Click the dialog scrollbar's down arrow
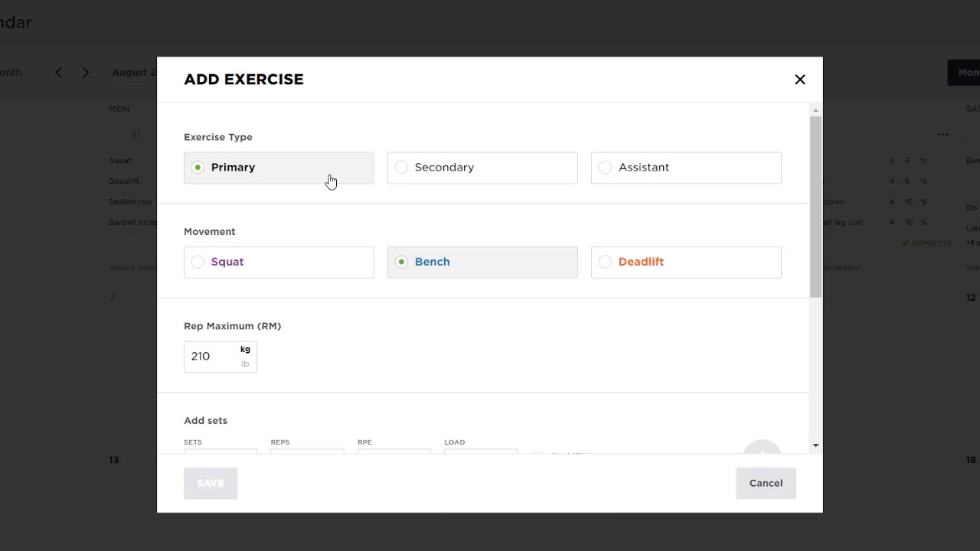Screen dimensions: 980x551 coord(815,445)
